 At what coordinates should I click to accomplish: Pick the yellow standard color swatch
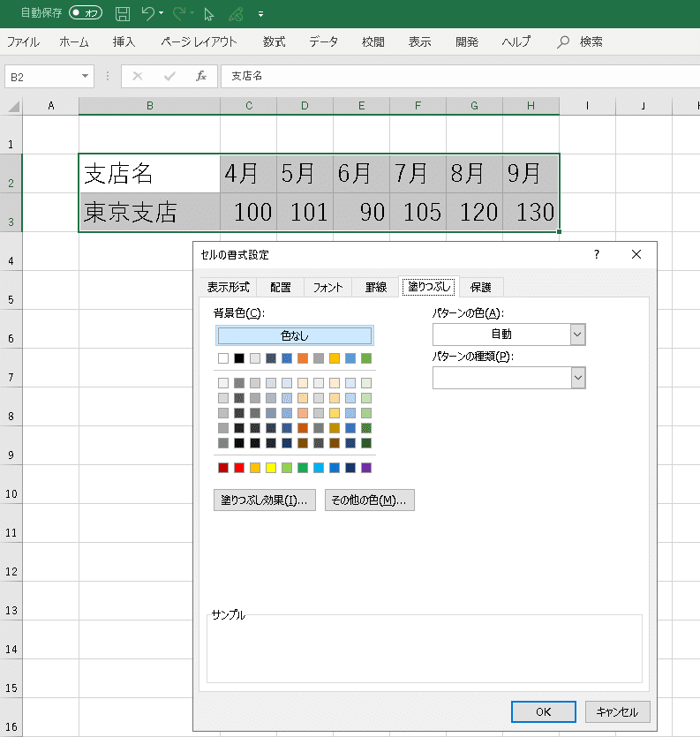click(271, 468)
